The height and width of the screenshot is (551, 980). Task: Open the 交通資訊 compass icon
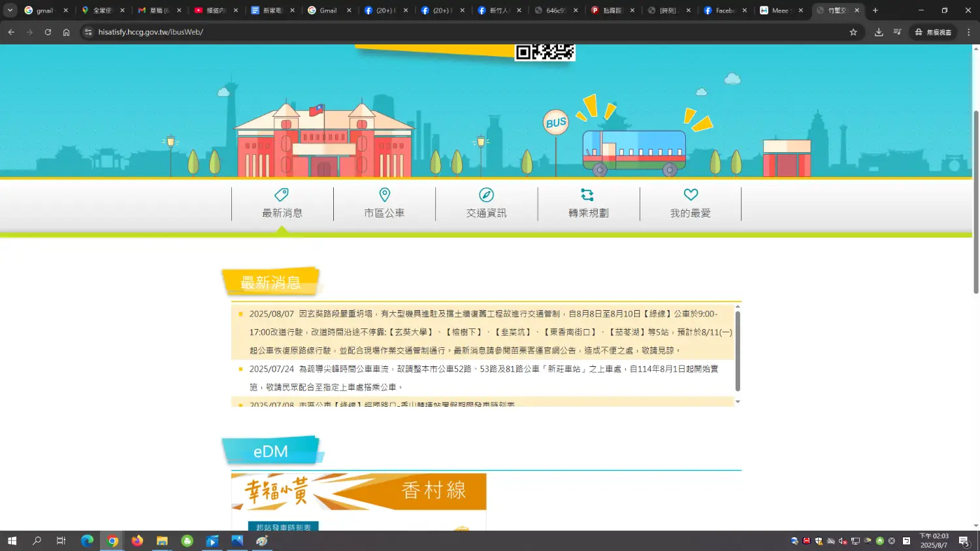[486, 195]
